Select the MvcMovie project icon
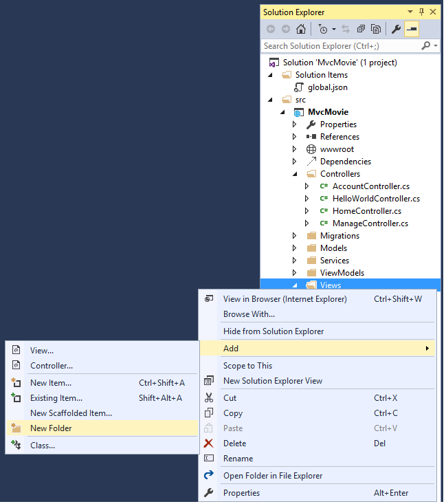The image size is (446, 504). (300, 113)
